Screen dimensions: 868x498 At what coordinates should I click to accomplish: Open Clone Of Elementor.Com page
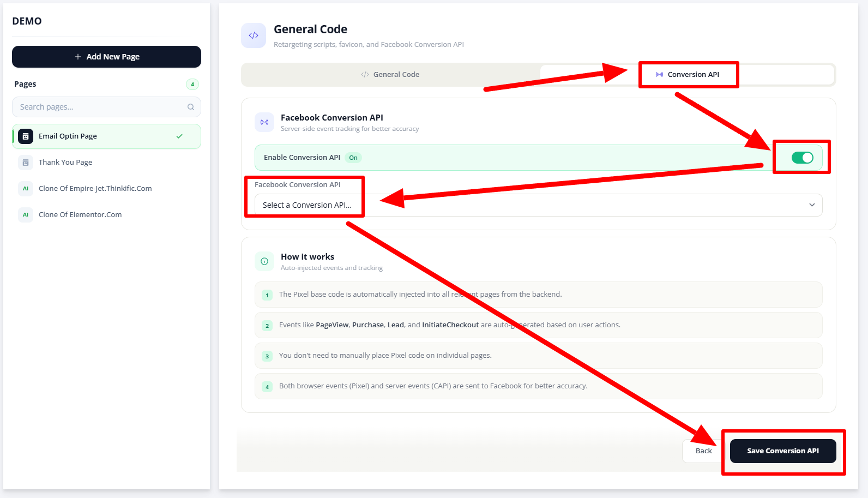coord(106,215)
